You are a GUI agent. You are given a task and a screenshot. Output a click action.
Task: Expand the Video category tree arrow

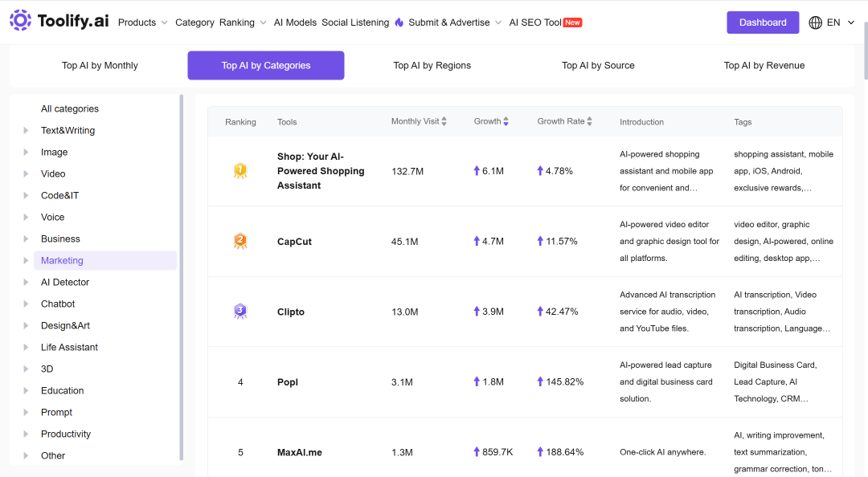point(26,173)
